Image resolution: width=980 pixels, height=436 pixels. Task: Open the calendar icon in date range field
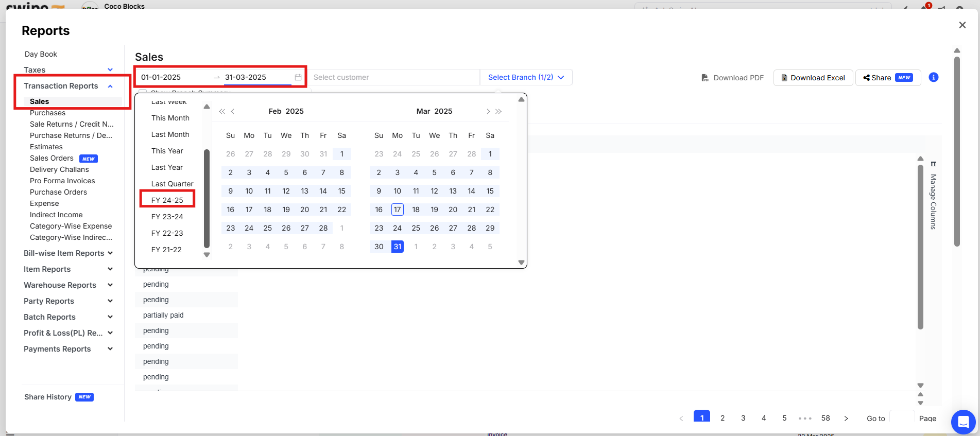pos(298,77)
